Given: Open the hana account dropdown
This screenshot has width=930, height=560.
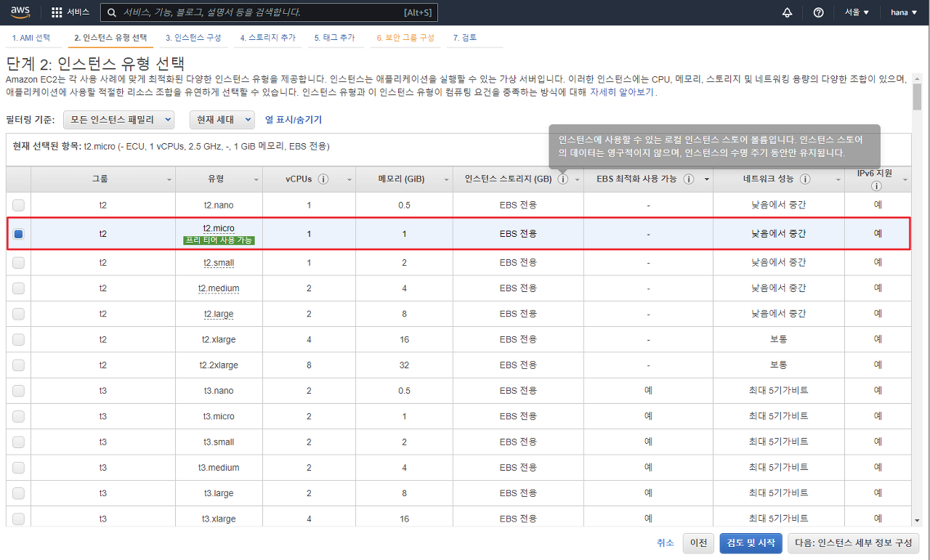Looking at the screenshot, I should point(905,12).
